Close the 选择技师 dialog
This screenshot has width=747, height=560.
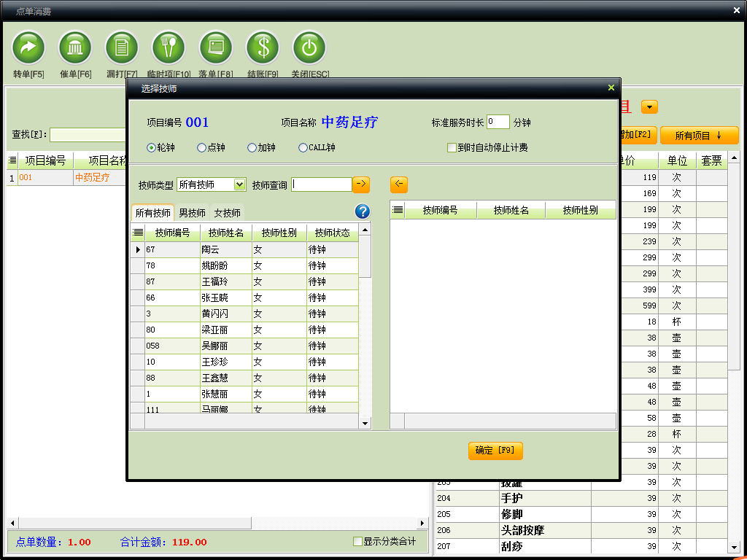(611, 87)
